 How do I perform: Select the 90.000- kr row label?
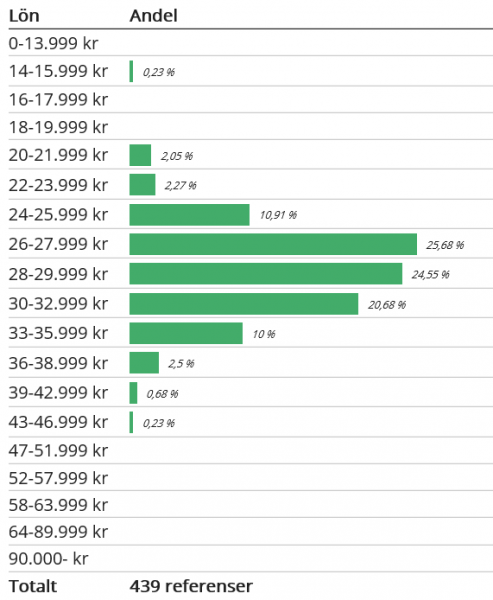point(48,559)
